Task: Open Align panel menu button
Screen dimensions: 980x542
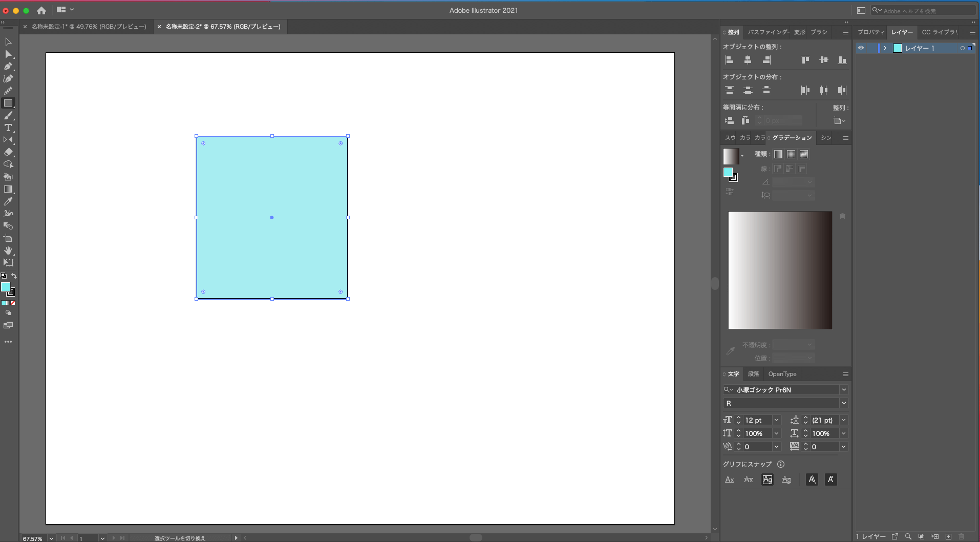Action: click(x=845, y=32)
